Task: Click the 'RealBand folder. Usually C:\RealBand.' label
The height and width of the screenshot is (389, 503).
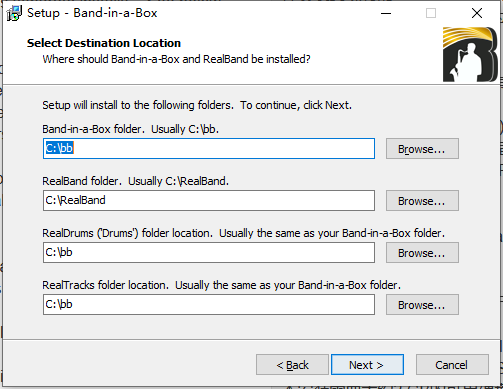Action: click(x=135, y=181)
